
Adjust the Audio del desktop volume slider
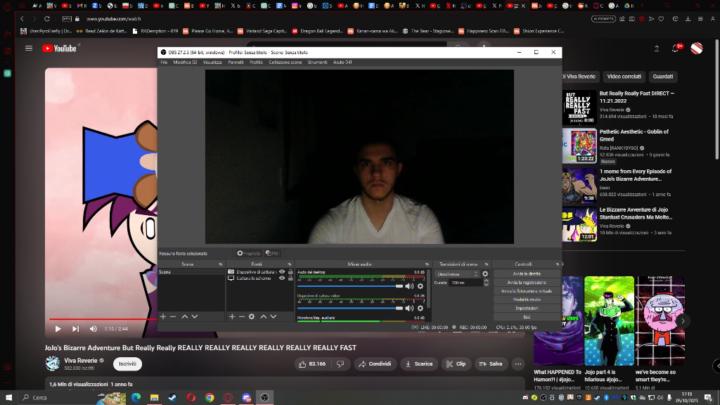point(350,286)
